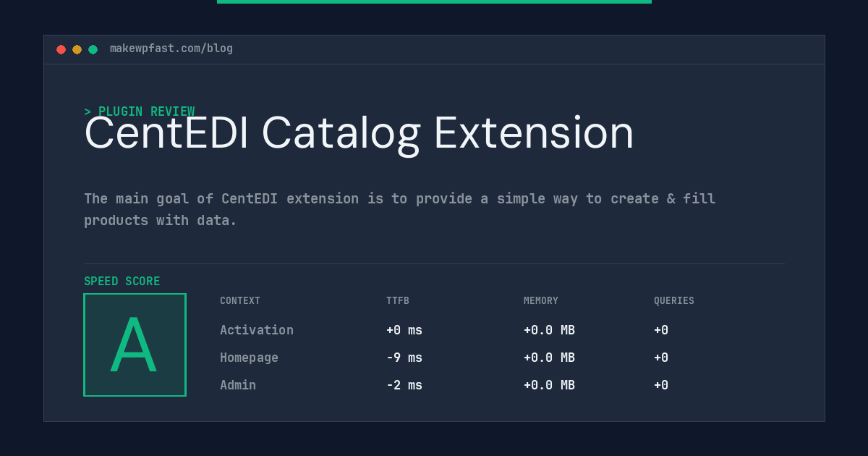Click the '> PLUGIN REVIEW' label
This screenshot has height=456, width=868.
click(140, 111)
